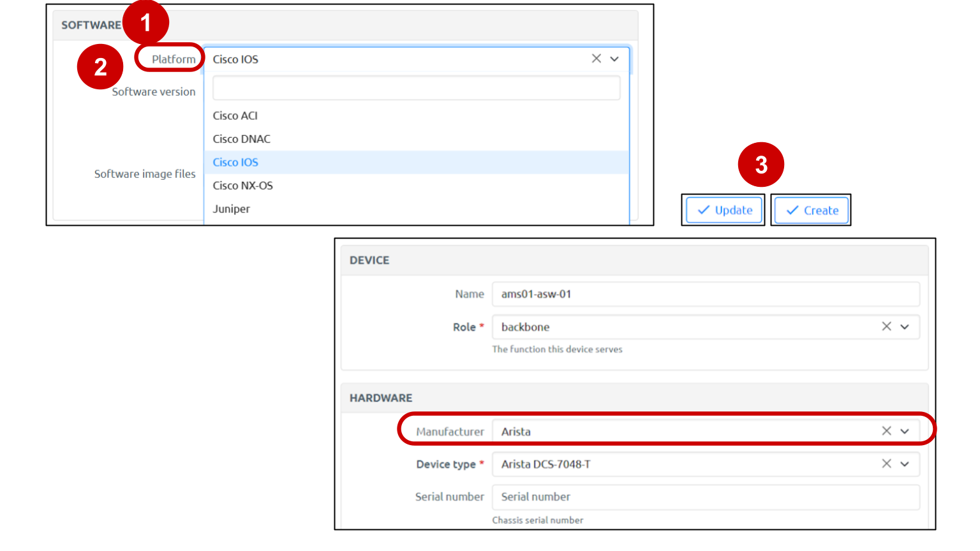
Task: Clear the Arista DCS-7048-T device type
Action: [x=886, y=464]
